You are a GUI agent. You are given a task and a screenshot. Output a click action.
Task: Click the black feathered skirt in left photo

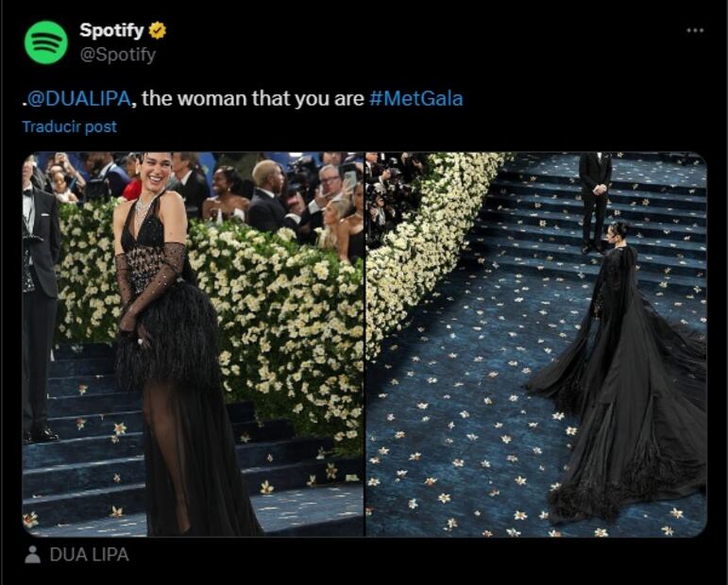point(167,332)
